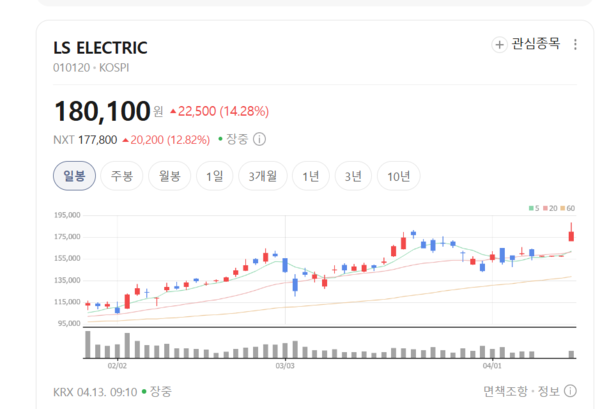The height and width of the screenshot is (409, 600).
Task: Switch to the 주봉 weekly chart
Action: click(122, 176)
